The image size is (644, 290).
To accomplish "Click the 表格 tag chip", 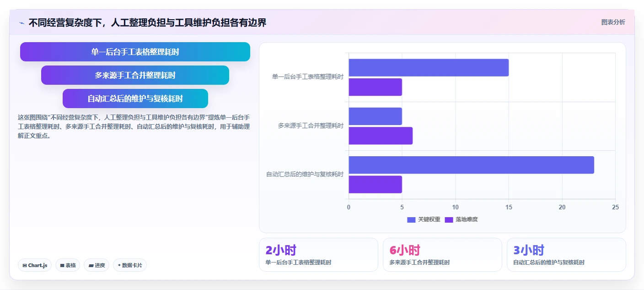I will coord(68,265).
